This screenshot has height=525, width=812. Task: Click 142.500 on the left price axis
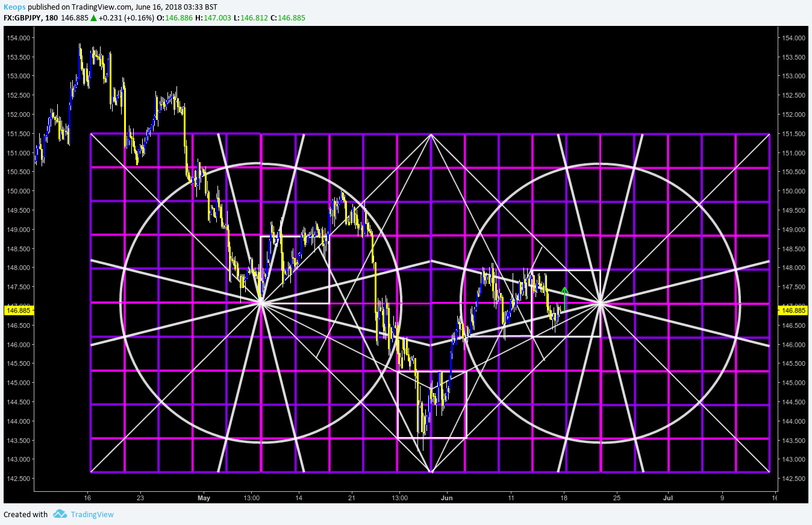click(x=18, y=479)
